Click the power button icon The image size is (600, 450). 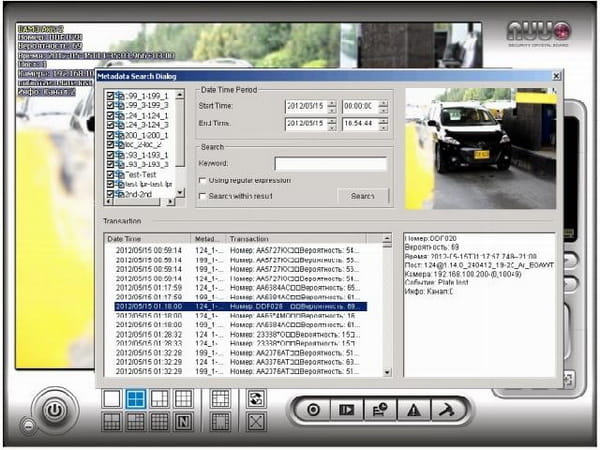57,411
